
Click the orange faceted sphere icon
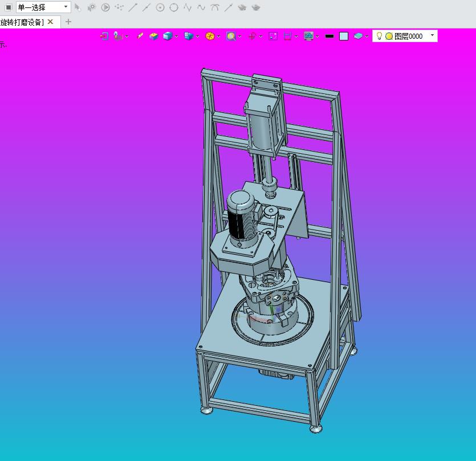point(210,36)
